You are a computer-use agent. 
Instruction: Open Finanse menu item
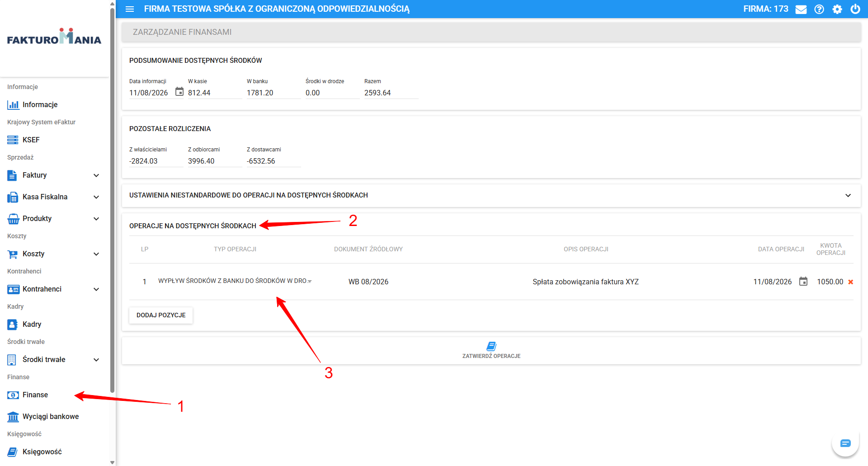click(55, 395)
